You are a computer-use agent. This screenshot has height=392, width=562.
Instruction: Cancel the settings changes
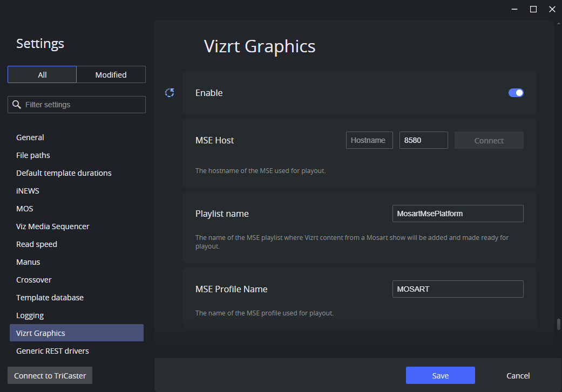[x=518, y=375]
